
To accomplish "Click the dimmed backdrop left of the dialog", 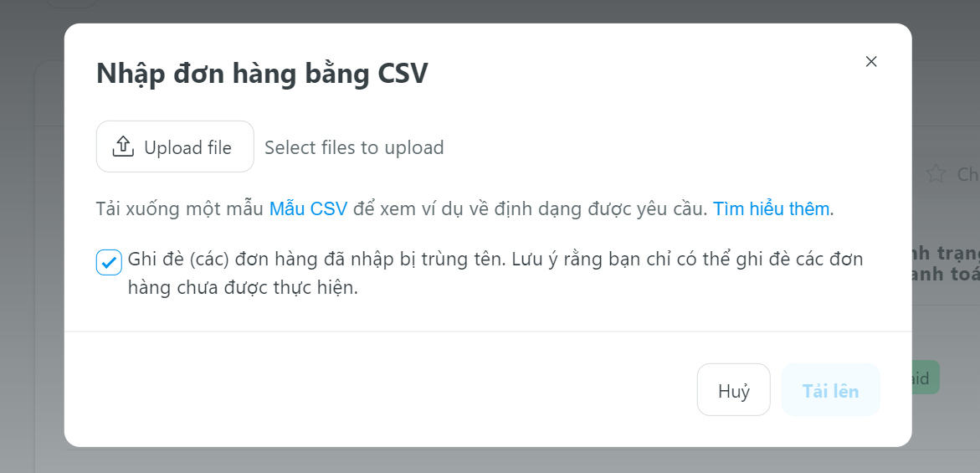I will [x=31, y=250].
